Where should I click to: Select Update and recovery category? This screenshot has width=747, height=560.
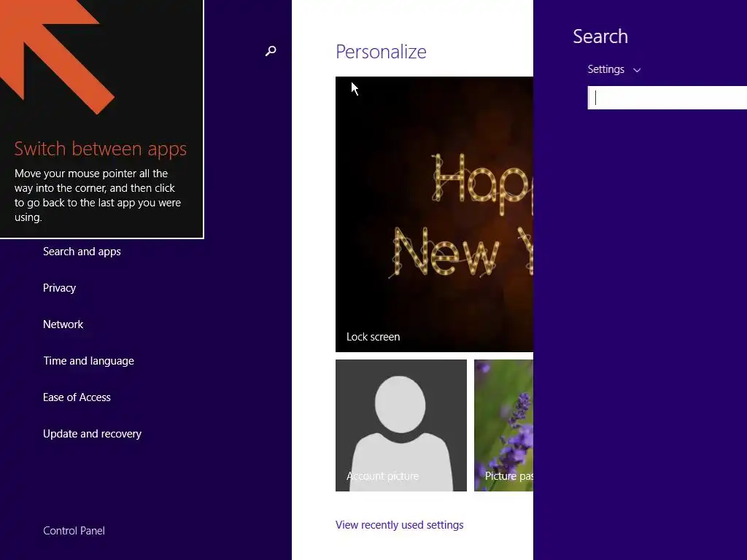coord(93,434)
